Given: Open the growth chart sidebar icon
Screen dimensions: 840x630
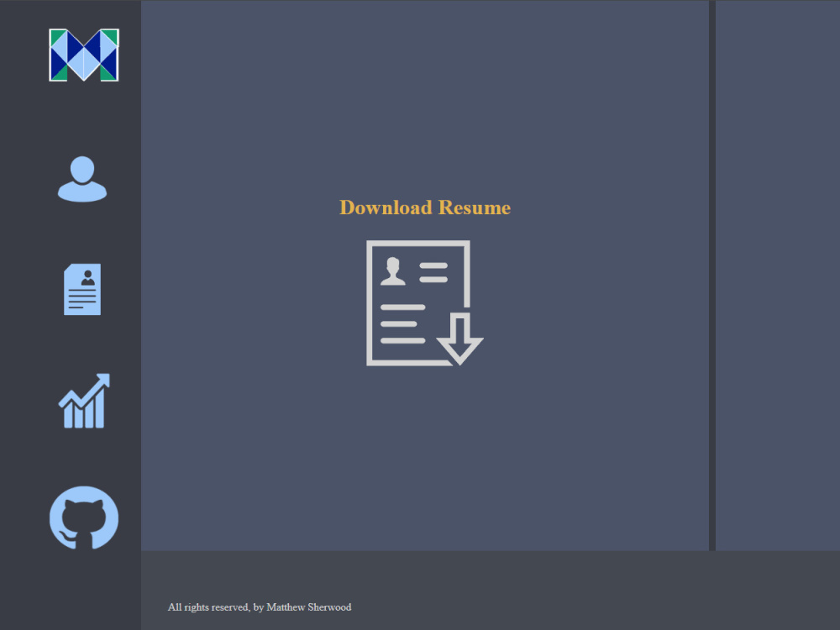Looking at the screenshot, I should pyautogui.click(x=84, y=401).
